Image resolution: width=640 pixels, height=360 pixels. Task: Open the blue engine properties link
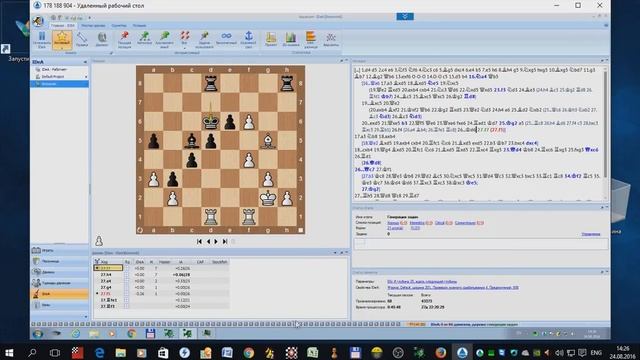[453, 288]
